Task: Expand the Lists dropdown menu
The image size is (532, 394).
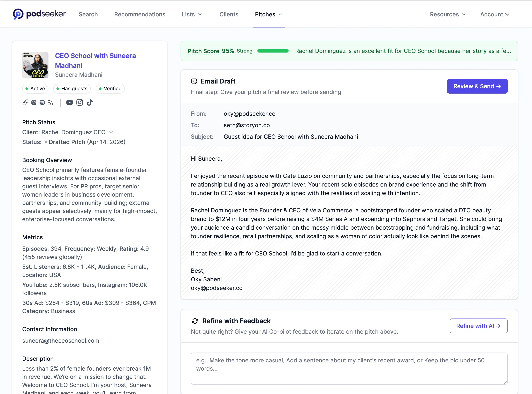Action: click(192, 14)
